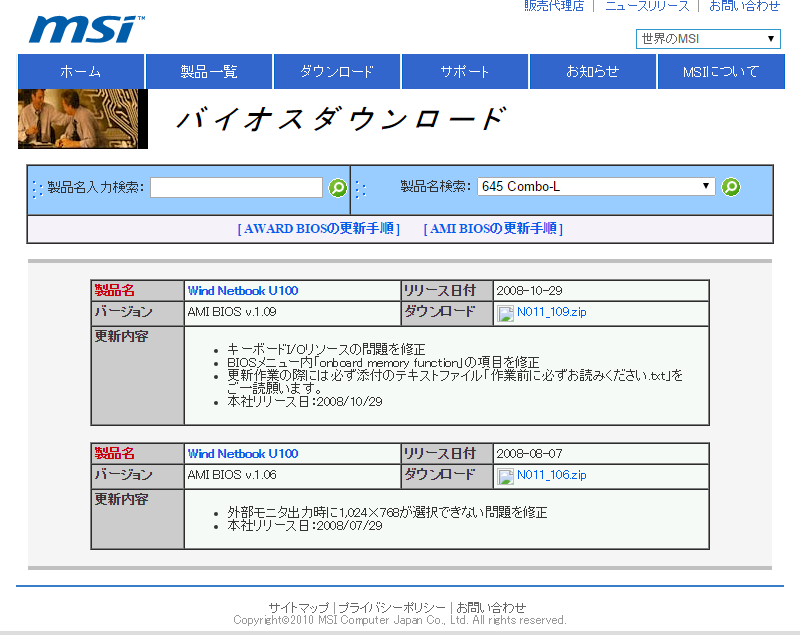This screenshot has width=800, height=635.
Task: Open お知らせ navigation item
Action: coord(593,71)
